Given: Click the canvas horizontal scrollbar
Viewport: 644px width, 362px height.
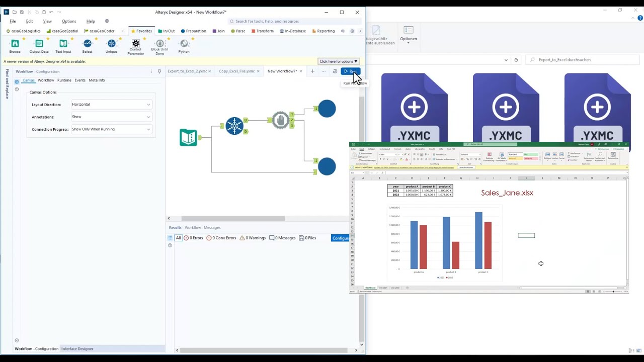Looking at the screenshot, I should 233,218.
